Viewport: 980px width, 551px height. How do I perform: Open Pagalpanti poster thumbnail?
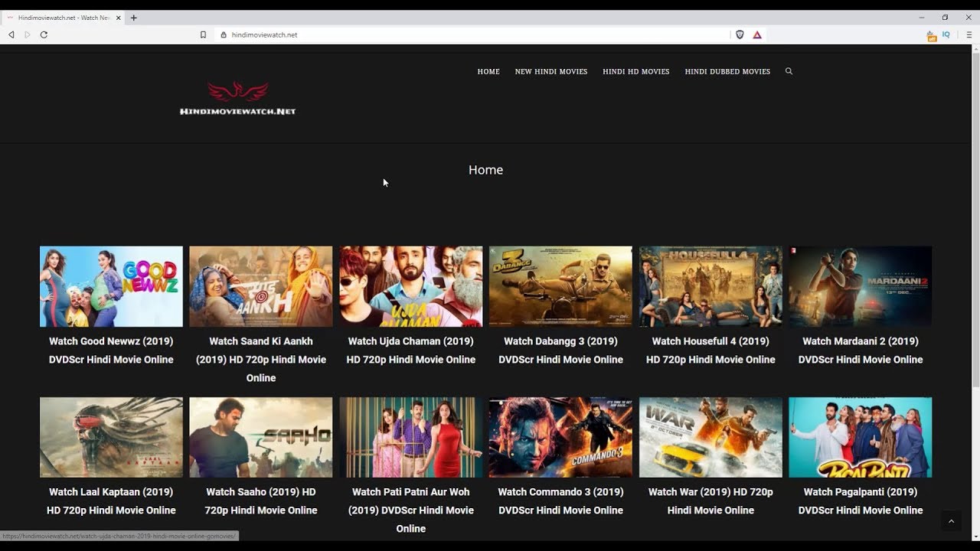(x=861, y=437)
